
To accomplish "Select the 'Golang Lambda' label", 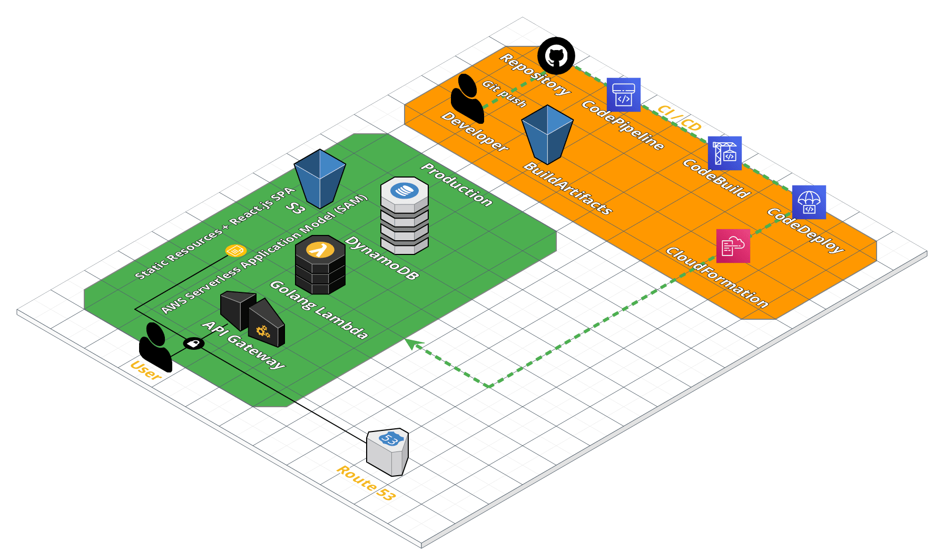I will pyautogui.click(x=319, y=310).
